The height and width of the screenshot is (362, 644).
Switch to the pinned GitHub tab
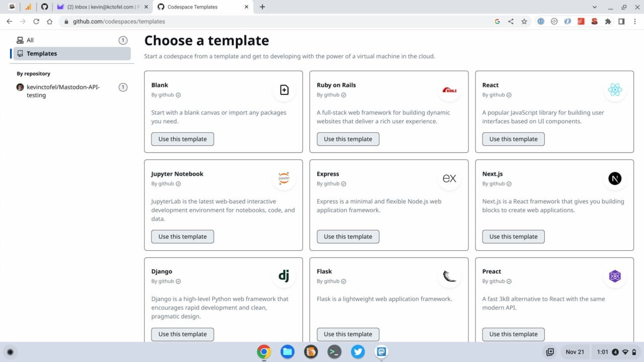tap(44, 7)
